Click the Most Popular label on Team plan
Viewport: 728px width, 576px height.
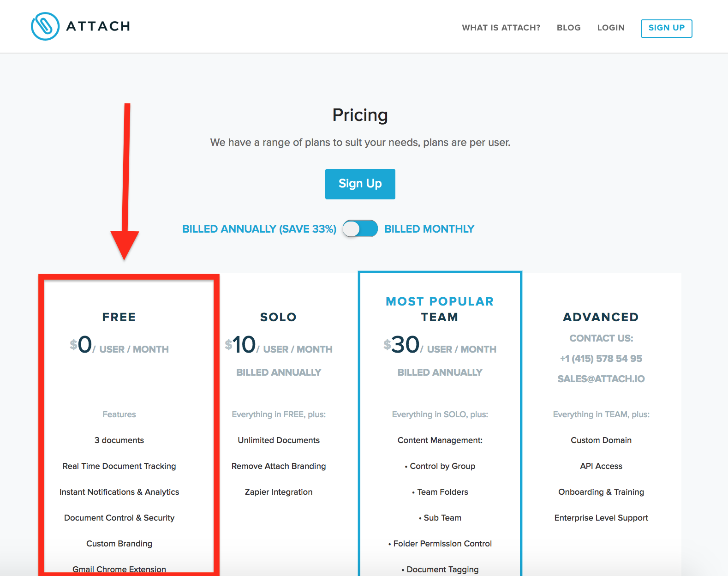pos(440,301)
